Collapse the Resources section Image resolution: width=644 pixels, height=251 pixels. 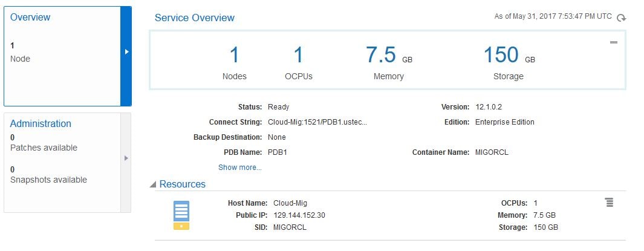pos(153,184)
